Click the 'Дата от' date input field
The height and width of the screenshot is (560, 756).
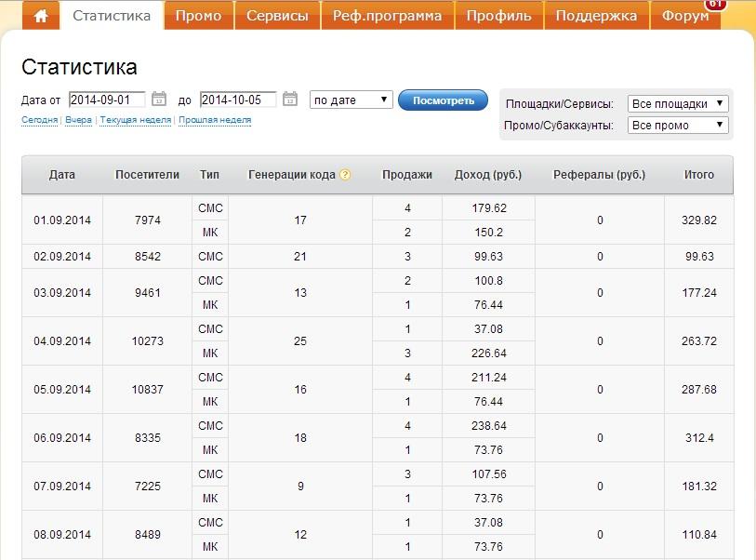tap(109, 97)
